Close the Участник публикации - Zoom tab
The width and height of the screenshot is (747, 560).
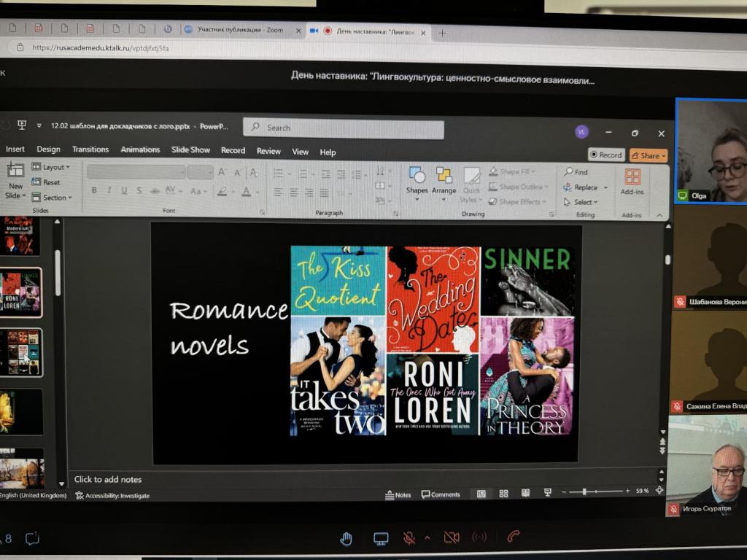click(298, 31)
